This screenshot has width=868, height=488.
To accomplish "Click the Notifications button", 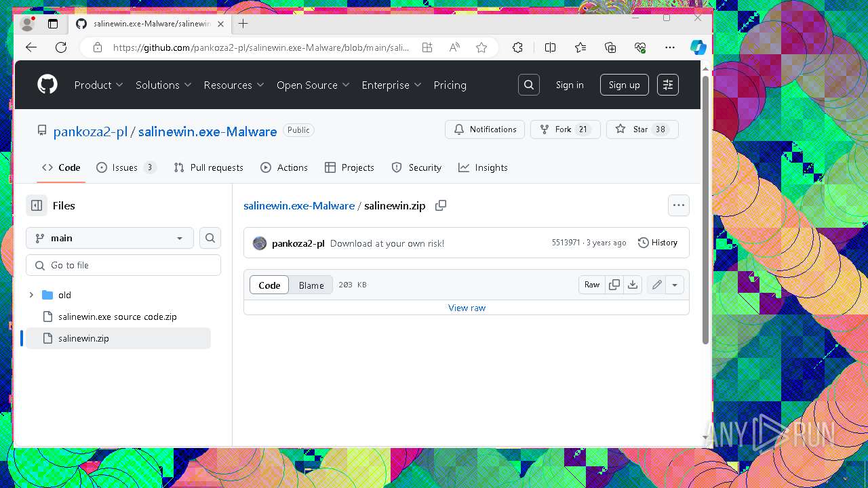I will [x=485, y=129].
